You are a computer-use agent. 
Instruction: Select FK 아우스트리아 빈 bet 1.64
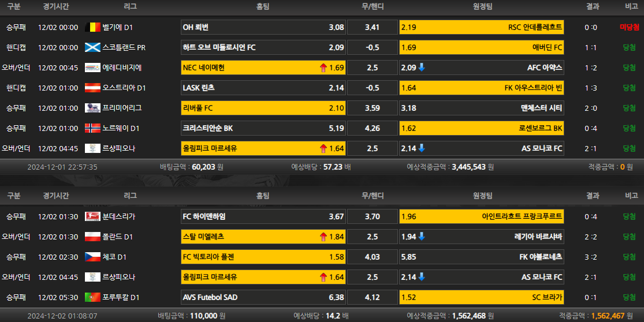point(481,88)
